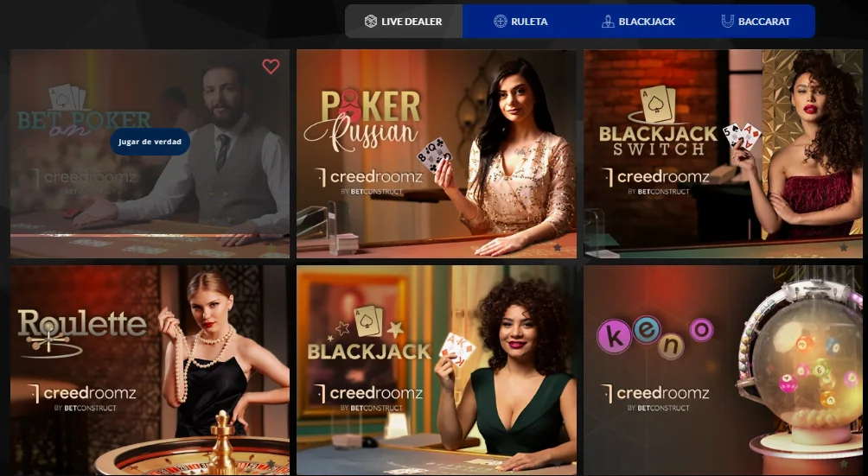Launch the Roulette creedroomz game

[150, 370]
